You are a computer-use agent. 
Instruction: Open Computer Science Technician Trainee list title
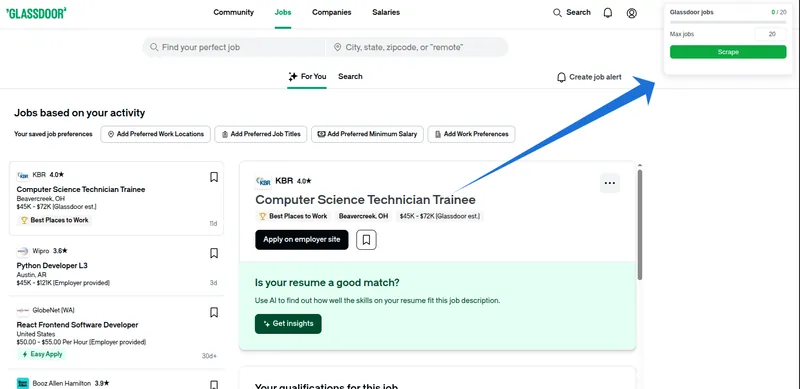click(81, 189)
